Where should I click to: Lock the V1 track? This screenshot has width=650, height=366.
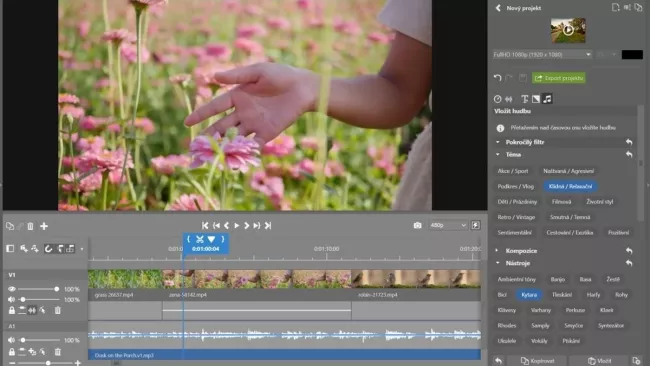click(x=12, y=310)
